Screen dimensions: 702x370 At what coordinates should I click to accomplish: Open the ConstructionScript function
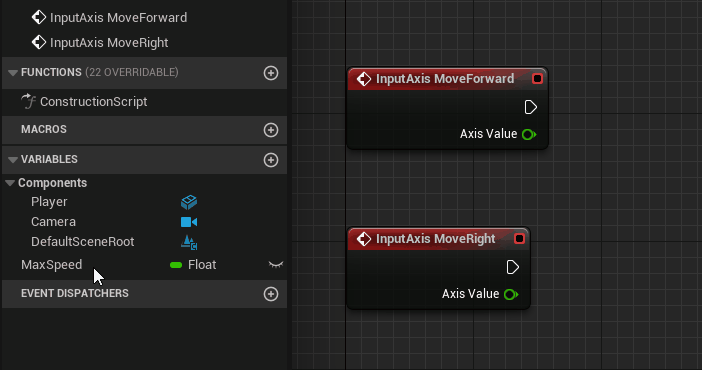click(84, 102)
